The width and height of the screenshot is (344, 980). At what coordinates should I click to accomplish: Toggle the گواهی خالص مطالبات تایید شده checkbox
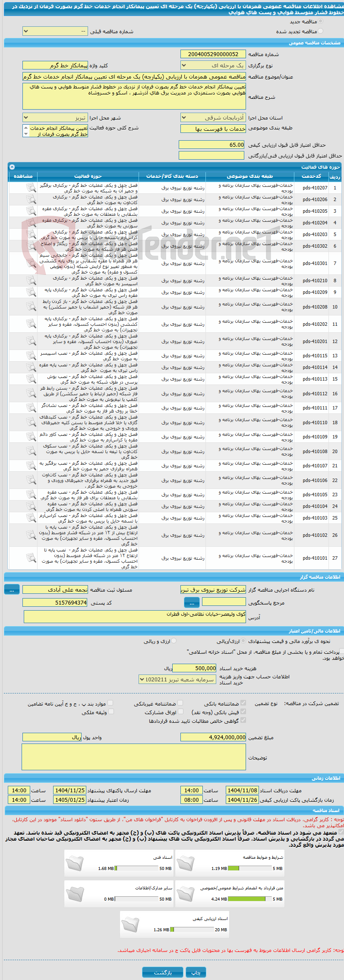tap(243, 720)
